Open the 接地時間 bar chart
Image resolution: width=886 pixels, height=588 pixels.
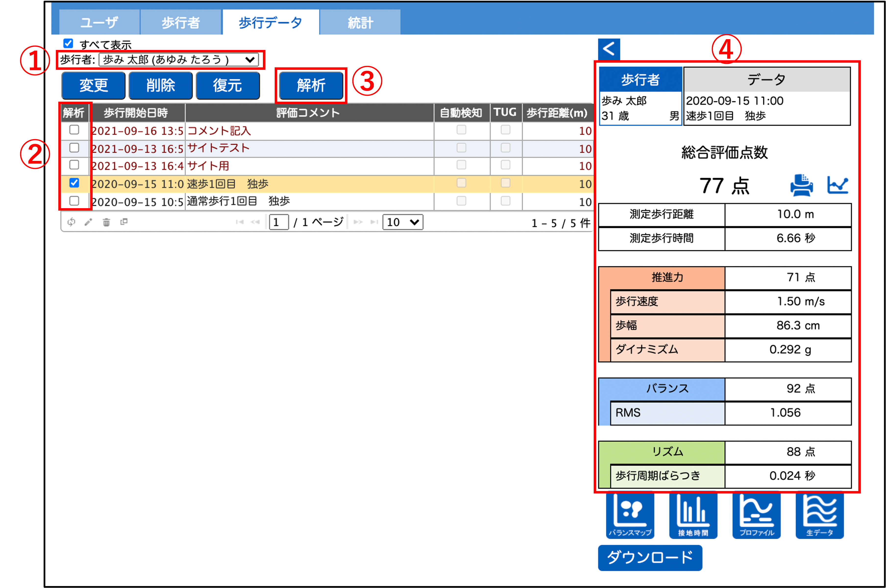coord(693,515)
